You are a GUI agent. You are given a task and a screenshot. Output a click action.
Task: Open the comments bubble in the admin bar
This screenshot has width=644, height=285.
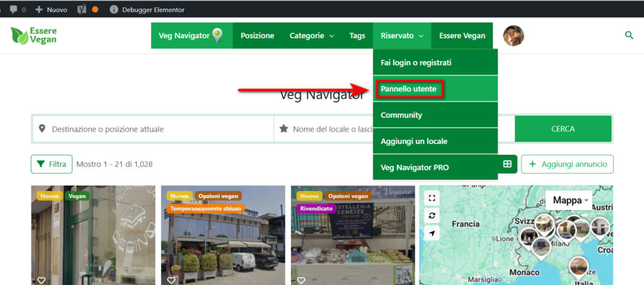[17, 9]
